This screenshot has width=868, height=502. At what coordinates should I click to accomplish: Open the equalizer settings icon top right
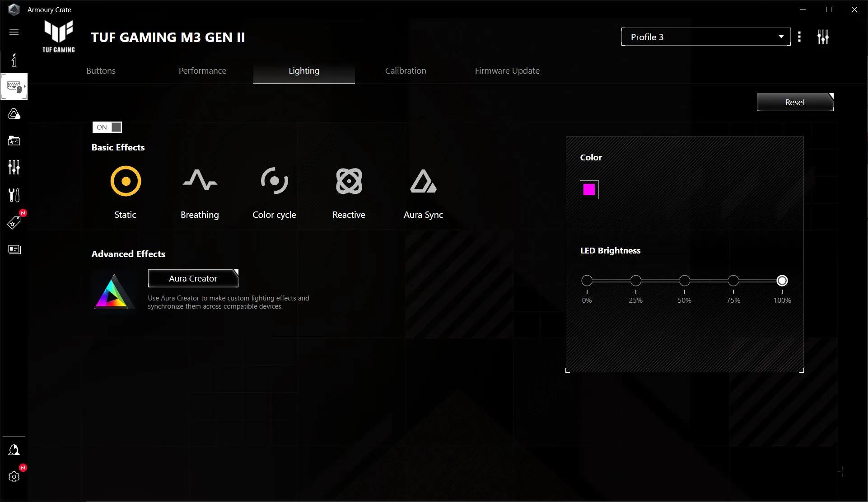click(x=823, y=37)
